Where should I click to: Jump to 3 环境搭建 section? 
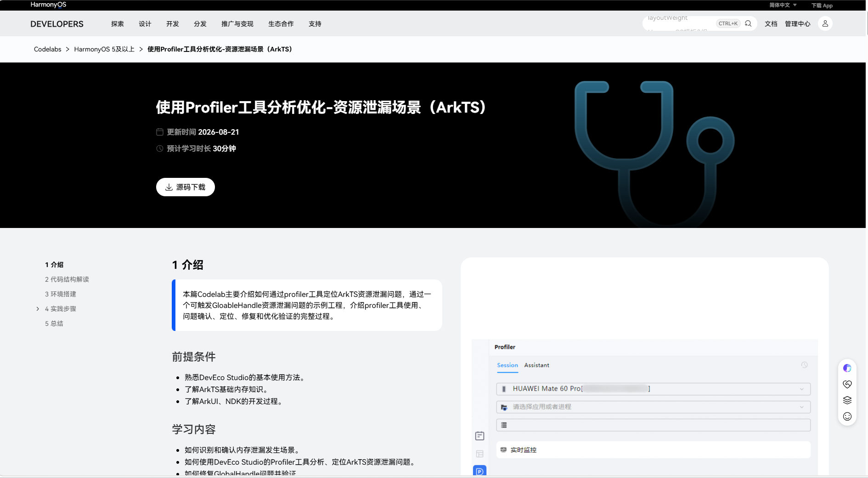pyautogui.click(x=61, y=294)
